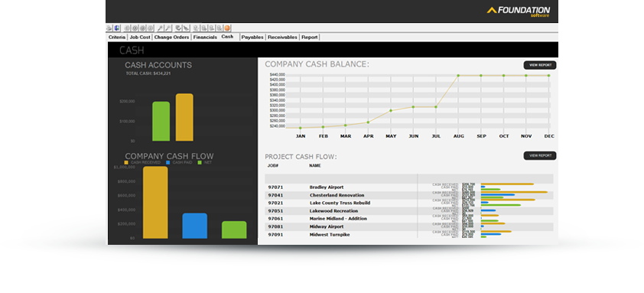Click job number 97041
The image size is (644, 293).
[275, 195]
